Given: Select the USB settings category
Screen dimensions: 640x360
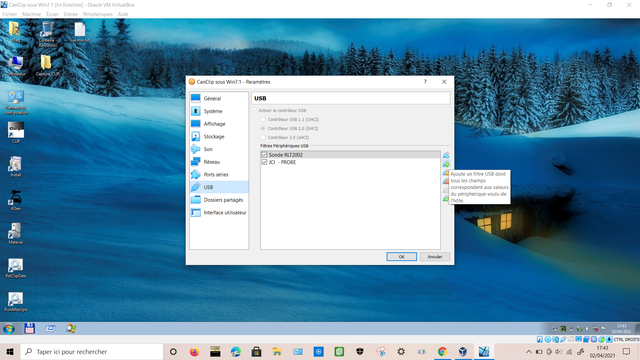Looking at the screenshot, I should (x=219, y=187).
